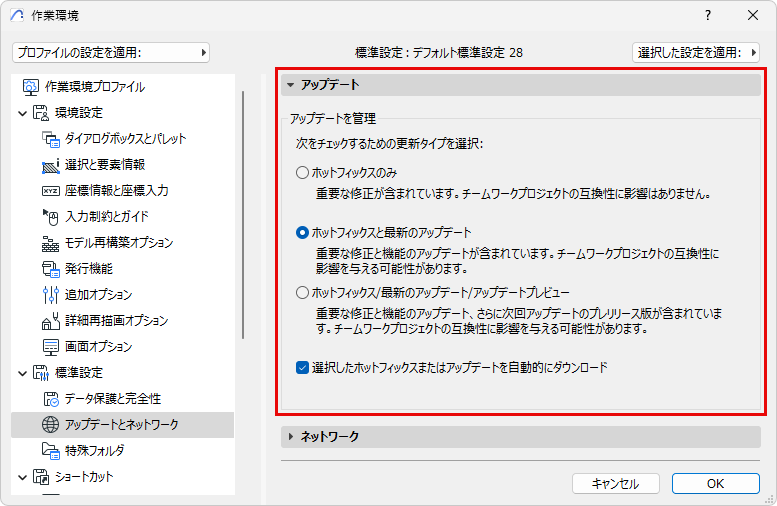Click the 作業環境プロファイル icon
Viewport: 777px width, 506px height.
click(30, 87)
